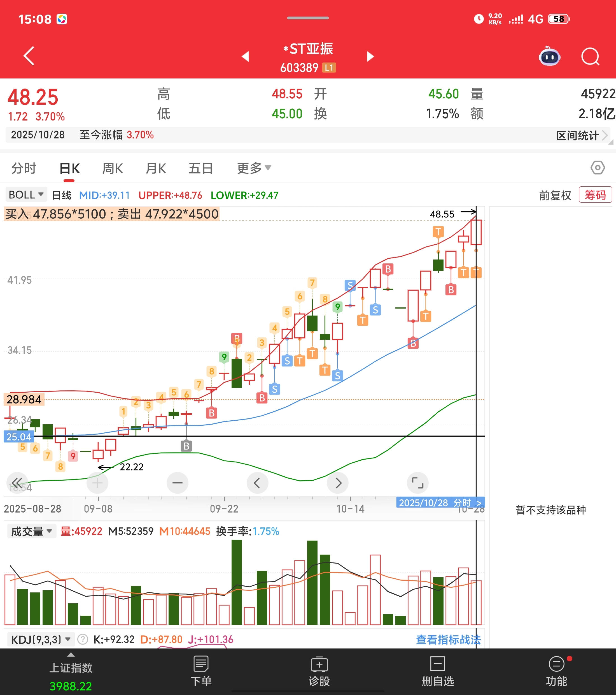The width and height of the screenshot is (616, 695).
Task: Zoom out chart with minus button
Action: tap(177, 483)
